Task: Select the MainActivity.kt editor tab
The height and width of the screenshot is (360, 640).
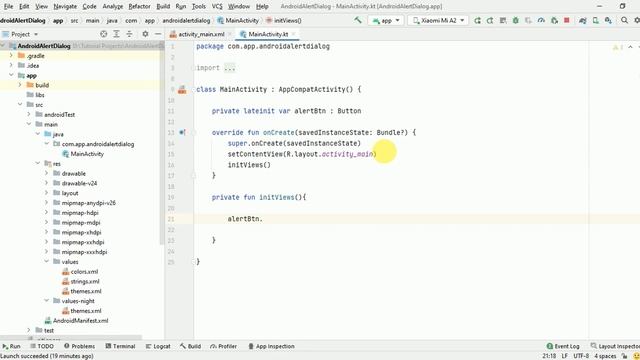Action: [268, 34]
